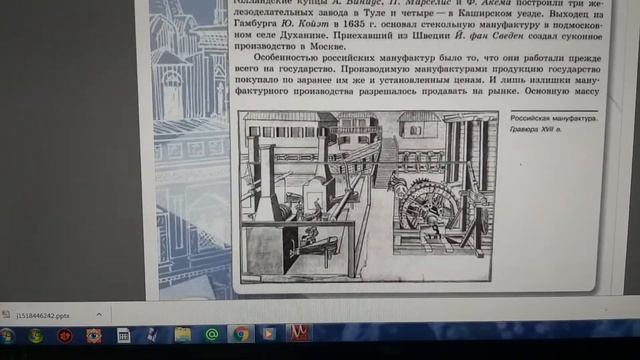This screenshot has height=360, width=640.
Task: Click the pptx file icon in download bar
Action: pos(6,315)
